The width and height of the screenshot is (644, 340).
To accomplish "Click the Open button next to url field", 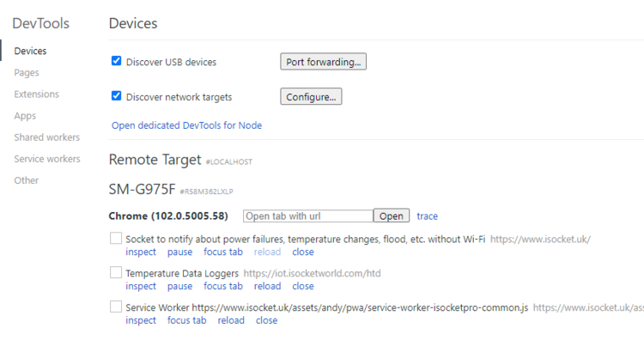I will pyautogui.click(x=392, y=216).
